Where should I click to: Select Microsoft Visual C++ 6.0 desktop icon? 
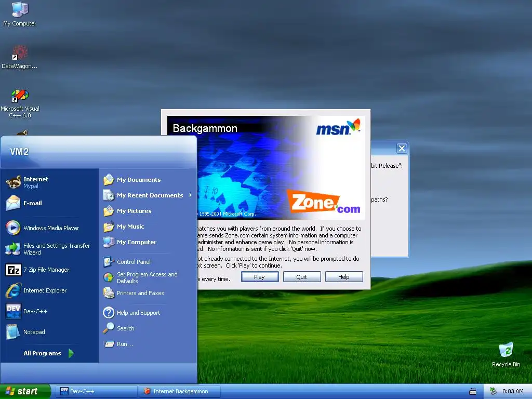click(x=20, y=103)
